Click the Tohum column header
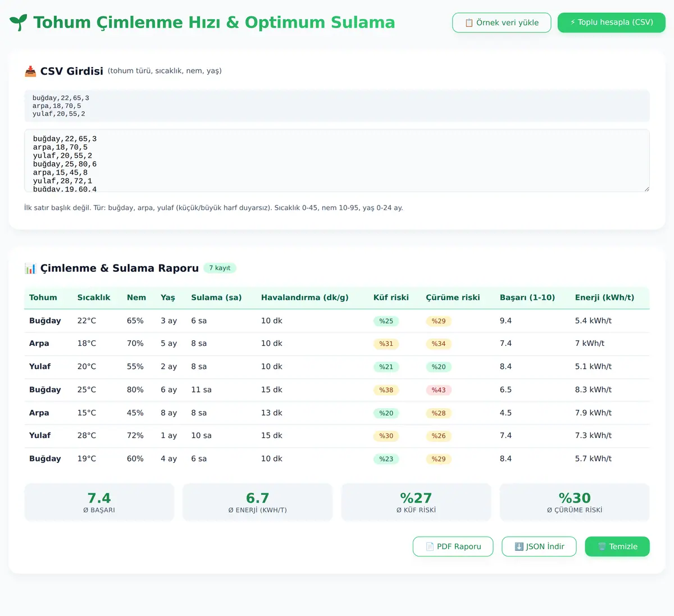 tap(43, 298)
